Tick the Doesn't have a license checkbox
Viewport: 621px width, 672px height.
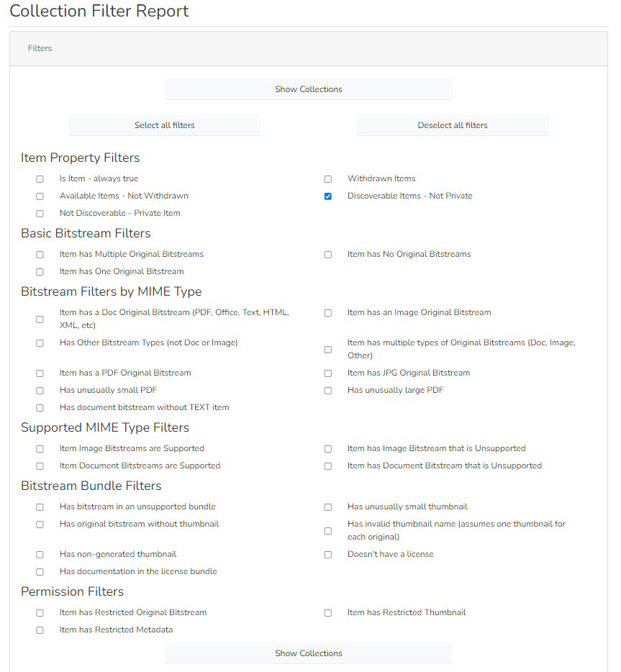click(328, 555)
